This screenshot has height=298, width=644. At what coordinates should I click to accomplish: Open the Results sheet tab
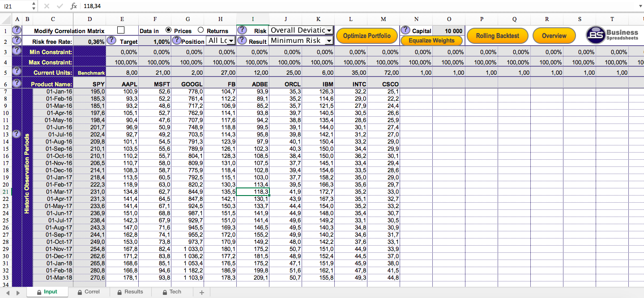click(x=130, y=292)
